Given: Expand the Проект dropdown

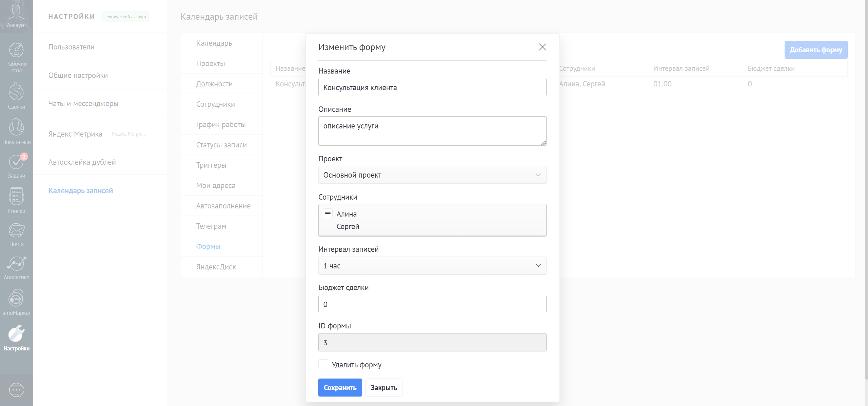Looking at the screenshot, I should coord(432,175).
